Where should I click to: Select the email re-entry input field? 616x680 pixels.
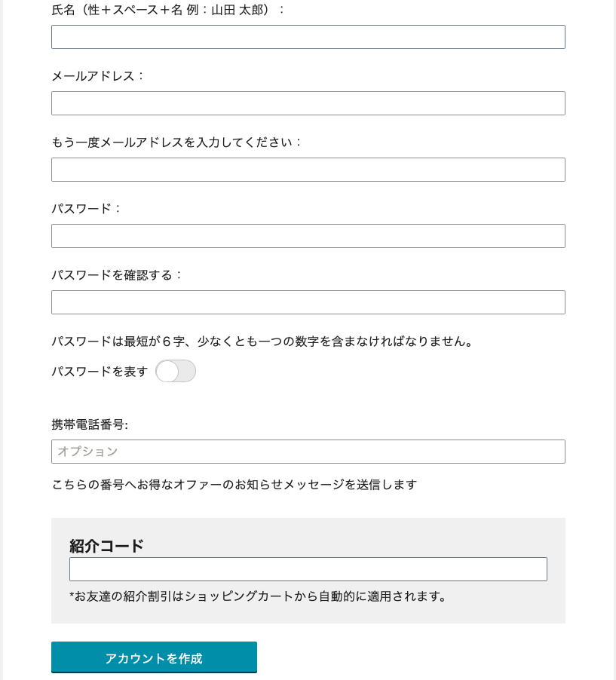pos(308,170)
